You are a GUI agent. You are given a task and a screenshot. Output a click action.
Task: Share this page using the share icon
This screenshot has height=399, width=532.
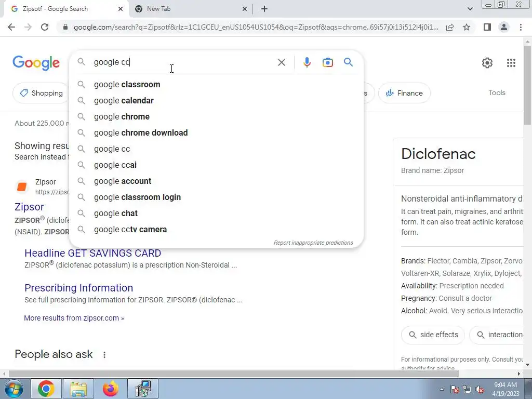(x=450, y=27)
